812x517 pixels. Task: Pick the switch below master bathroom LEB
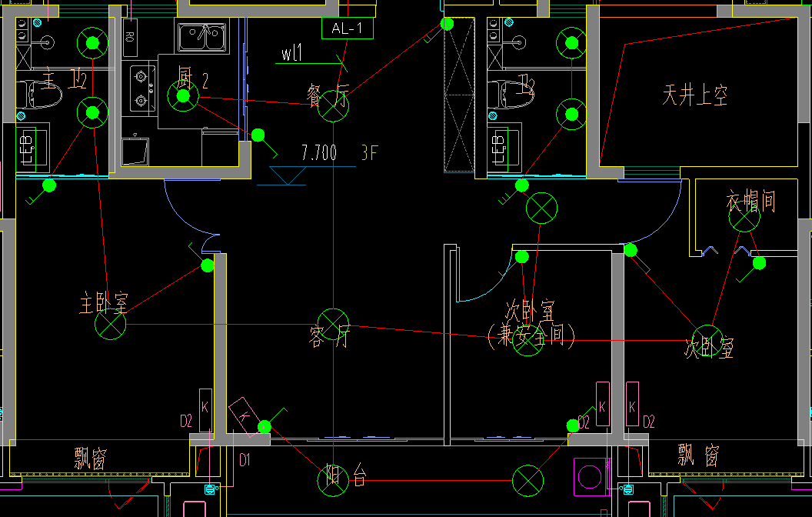[x=49, y=185]
